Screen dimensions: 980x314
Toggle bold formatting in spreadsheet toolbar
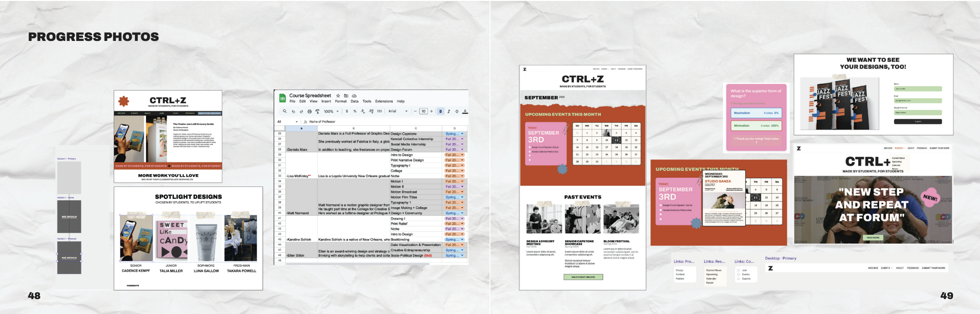(x=440, y=111)
